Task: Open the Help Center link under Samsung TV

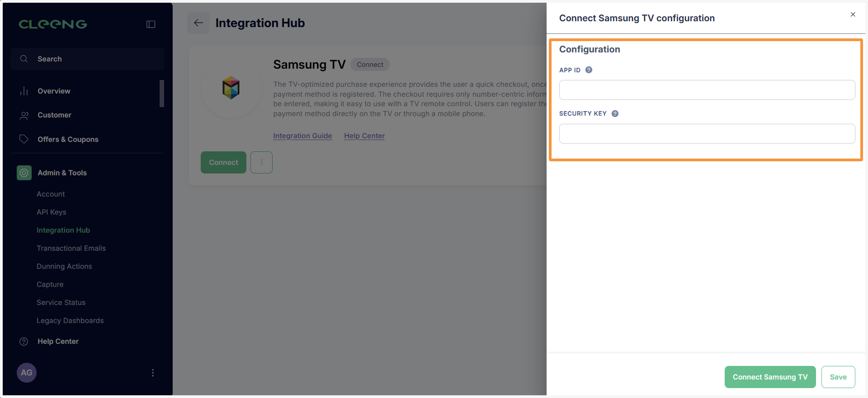Action: coord(364,136)
